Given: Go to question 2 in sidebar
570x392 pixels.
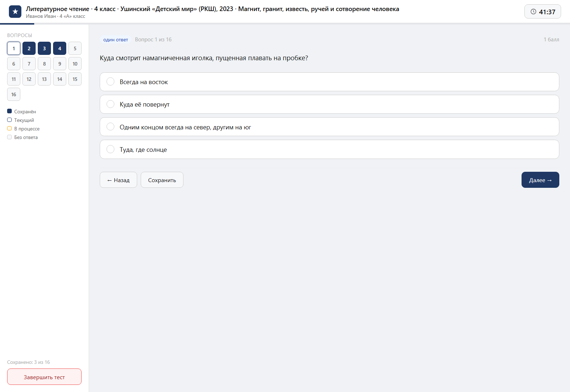Looking at the screenshot, I should click(x=29, y=48).
